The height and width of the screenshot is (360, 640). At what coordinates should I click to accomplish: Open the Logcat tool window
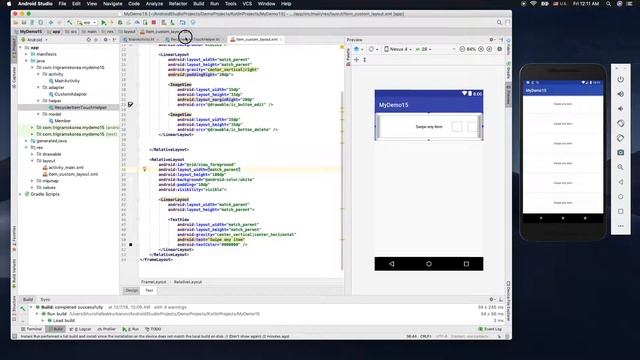[81, 329]
